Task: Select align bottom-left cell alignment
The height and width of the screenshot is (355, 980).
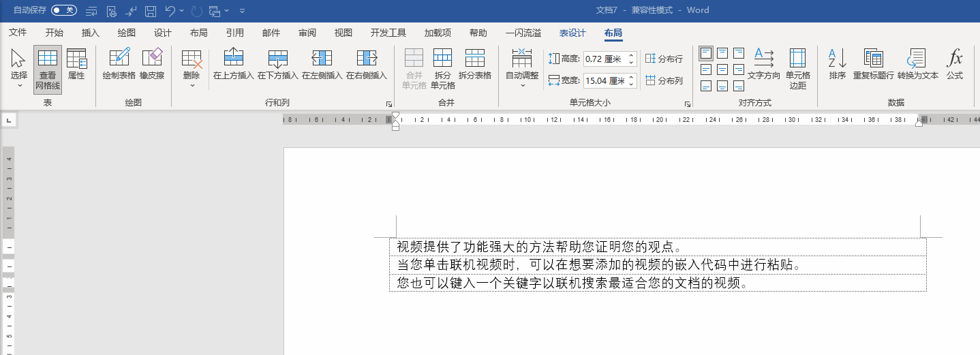Action: [x=706, y=86]
